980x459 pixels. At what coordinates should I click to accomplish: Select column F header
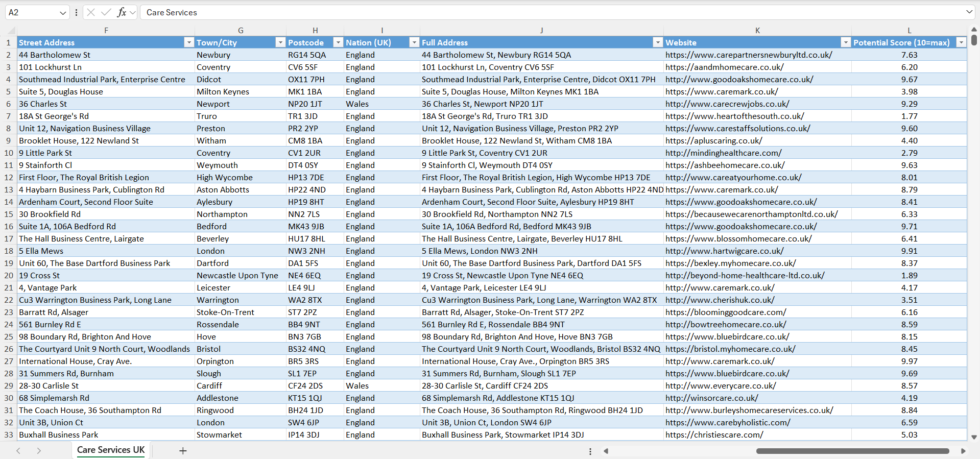[106, 31]
